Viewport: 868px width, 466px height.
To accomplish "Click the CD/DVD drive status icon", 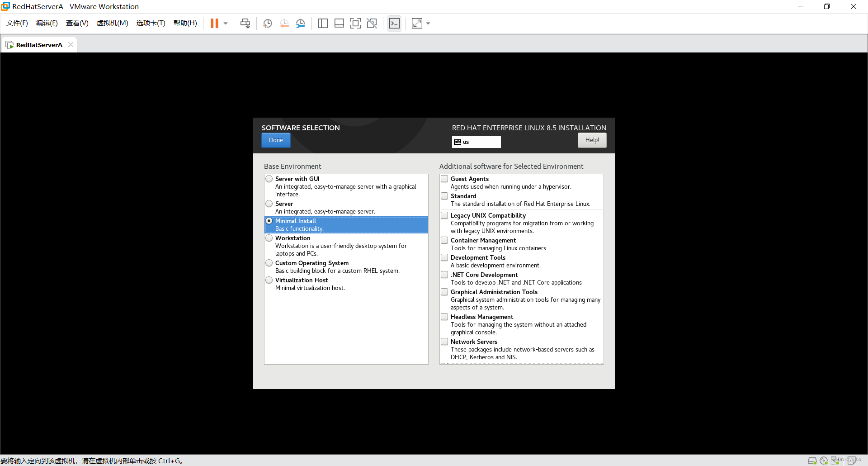I will (824, 461).
